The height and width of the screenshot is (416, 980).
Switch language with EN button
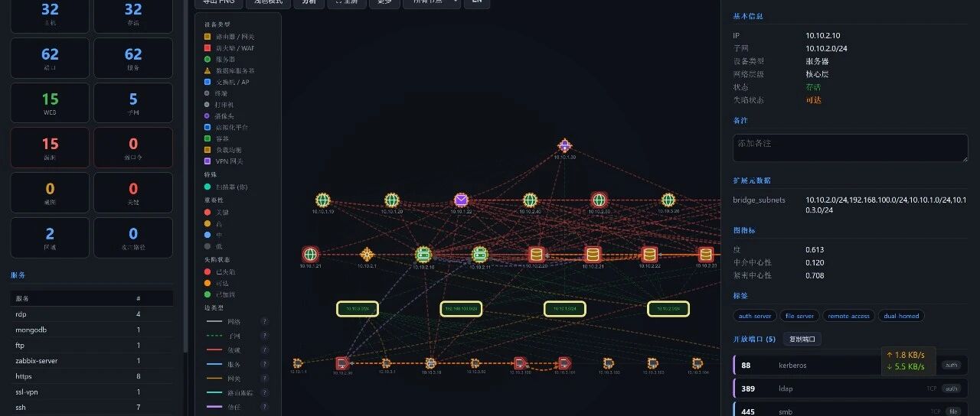477,2
